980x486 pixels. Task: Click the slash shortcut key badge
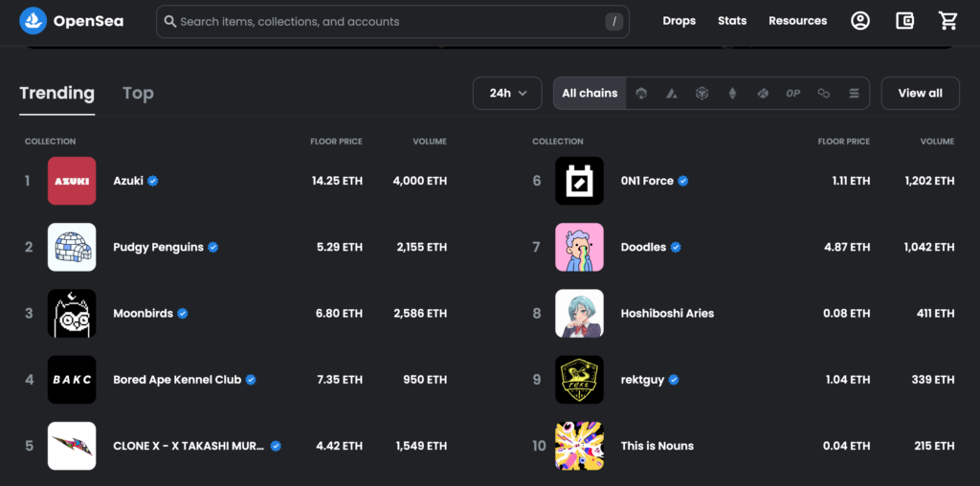point(613,22)
